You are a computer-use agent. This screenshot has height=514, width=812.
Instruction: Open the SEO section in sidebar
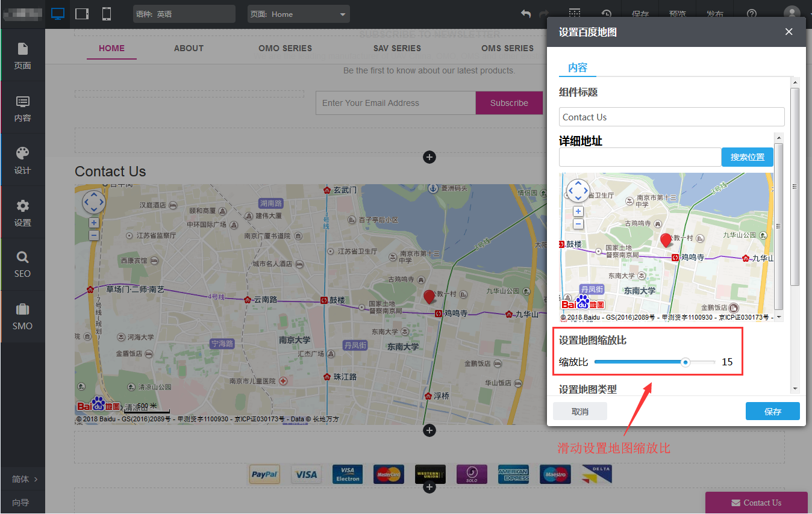(23, 264)
